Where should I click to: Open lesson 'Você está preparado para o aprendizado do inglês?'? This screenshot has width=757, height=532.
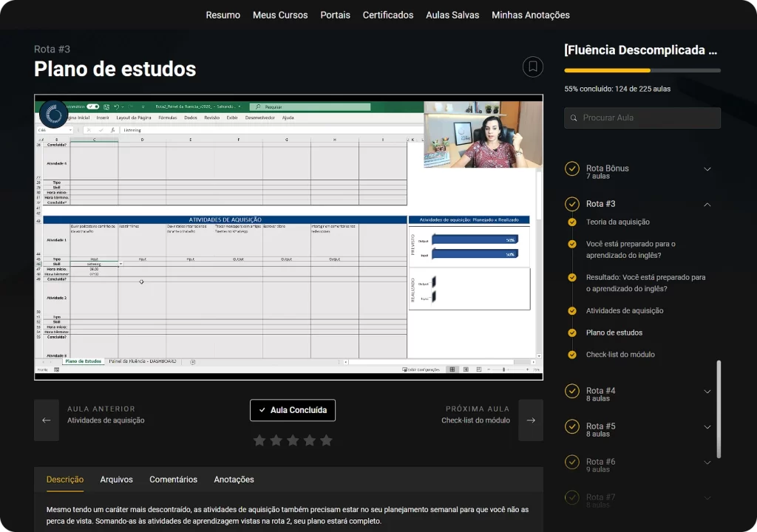(x=631, y=250)
